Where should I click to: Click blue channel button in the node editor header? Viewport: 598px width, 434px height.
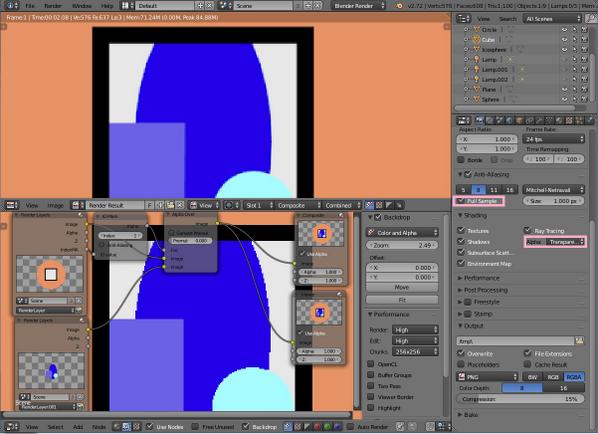point(337,426)
